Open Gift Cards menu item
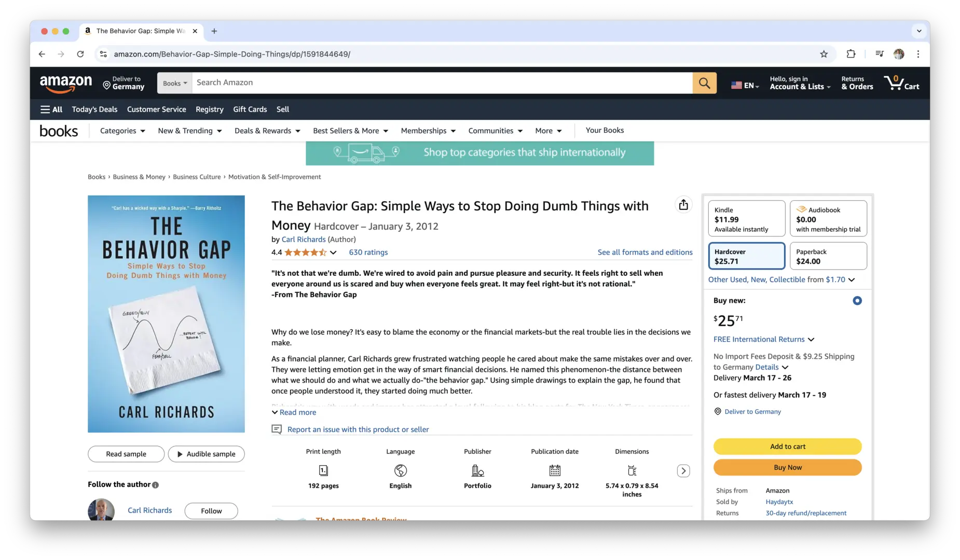 point(250,109)
